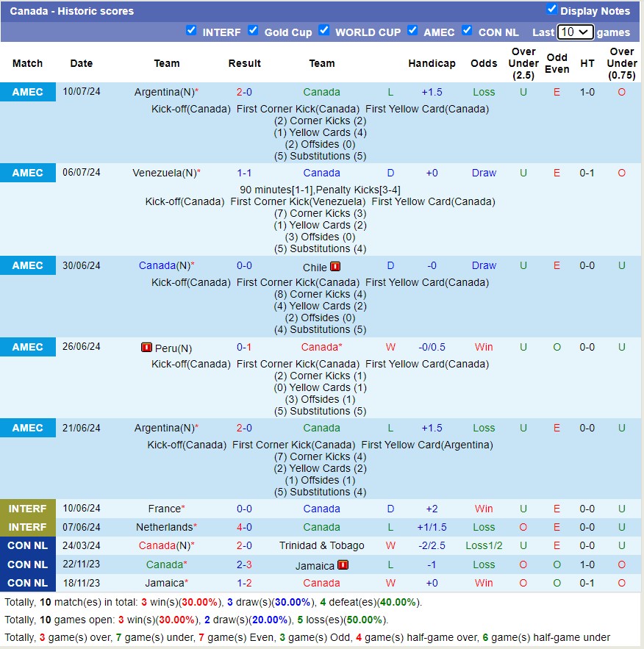Click the red card icon next to Chile
The image size is (644, 649).
point(335,267)
